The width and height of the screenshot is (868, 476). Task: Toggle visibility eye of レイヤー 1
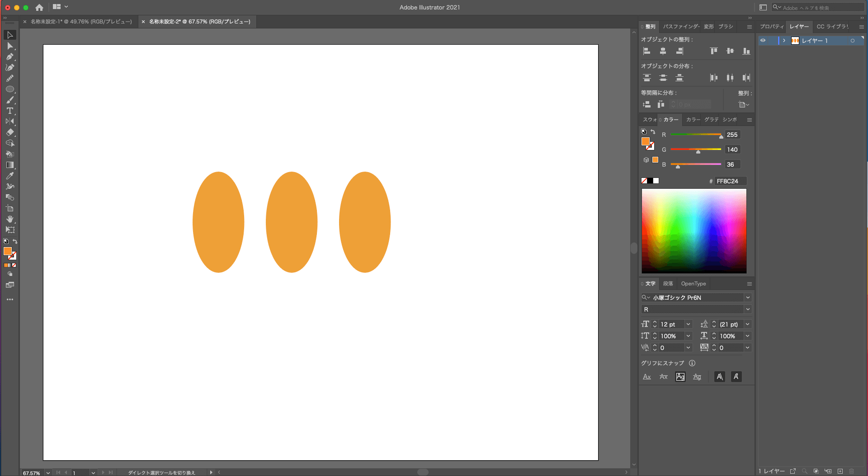pyautogui.click(x=763, y=41)
